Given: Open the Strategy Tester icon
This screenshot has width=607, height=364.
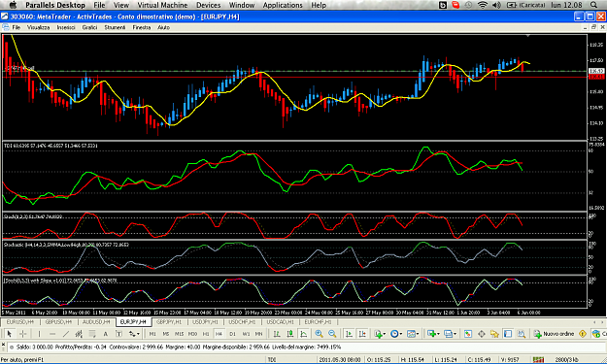Looking at the screenshot, I should pyautogui.click(x=522, y=334).
